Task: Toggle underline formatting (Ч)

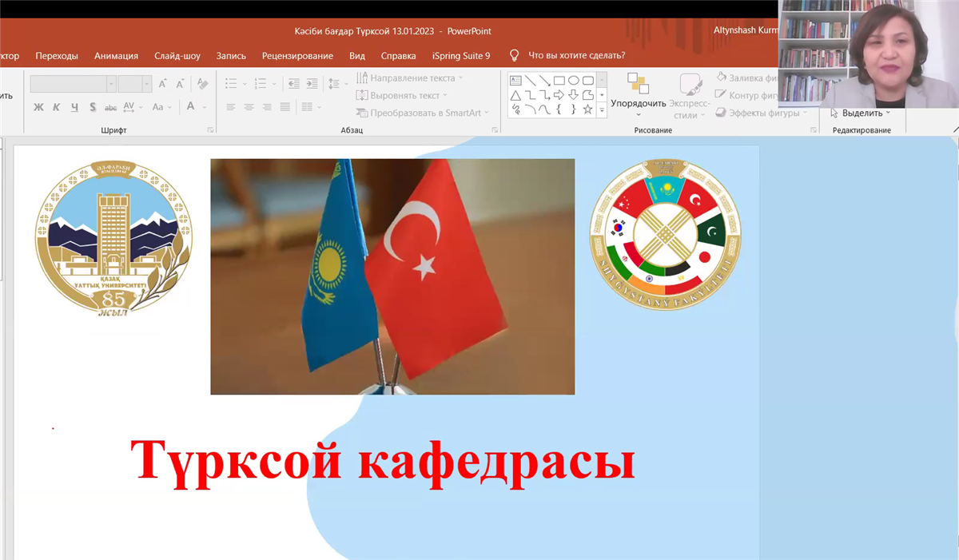Action: tap(74, 107)
